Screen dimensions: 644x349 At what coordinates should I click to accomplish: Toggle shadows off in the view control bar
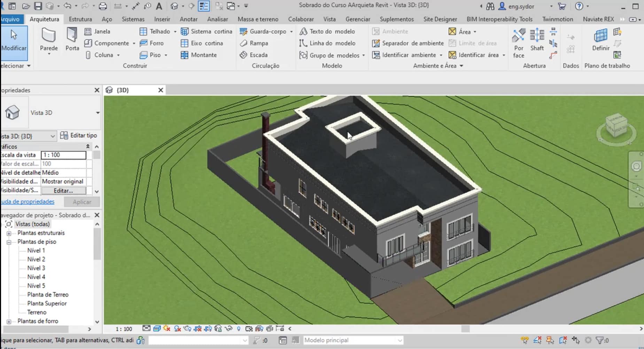click(x=177, y=328)
